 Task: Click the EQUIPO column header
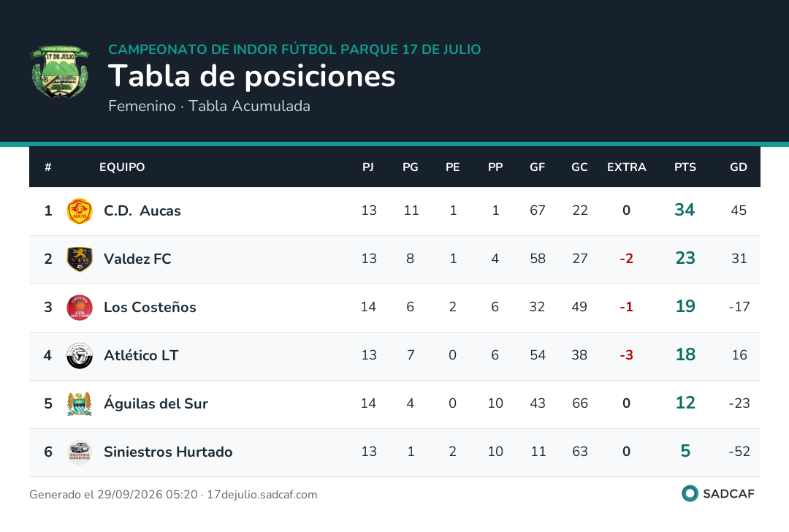tap(122, 167)
